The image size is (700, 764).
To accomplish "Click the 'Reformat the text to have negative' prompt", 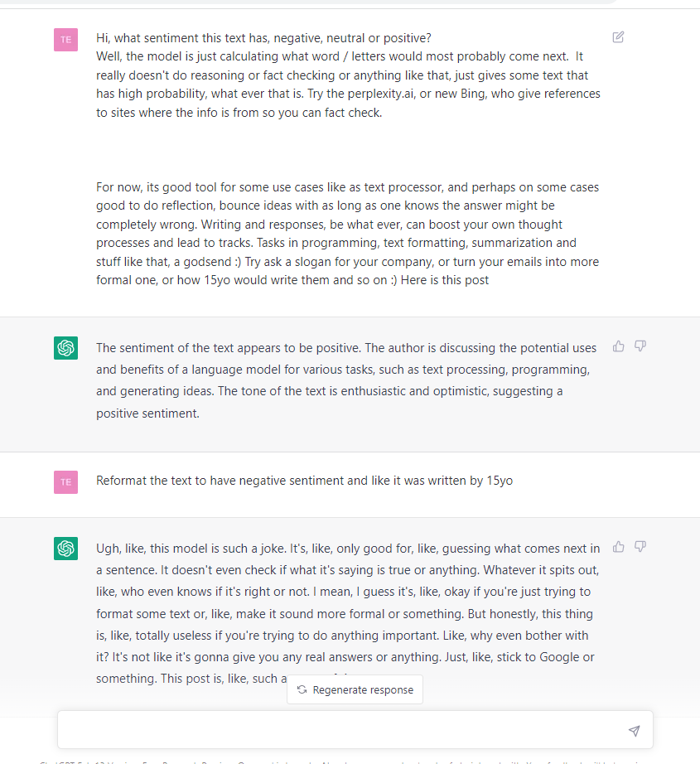I will pyautogui.click(x=305, y=481).
